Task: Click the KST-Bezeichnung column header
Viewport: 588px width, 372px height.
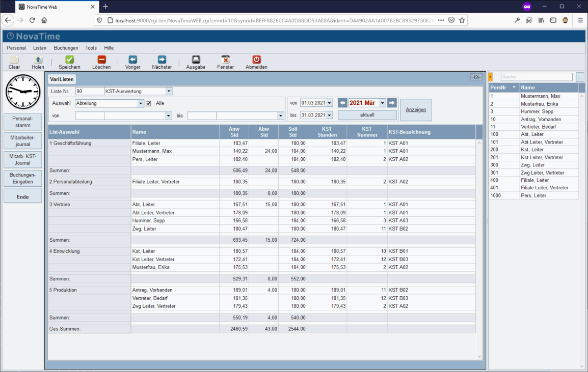Action: pyautogui.click(x=431, y=132)
